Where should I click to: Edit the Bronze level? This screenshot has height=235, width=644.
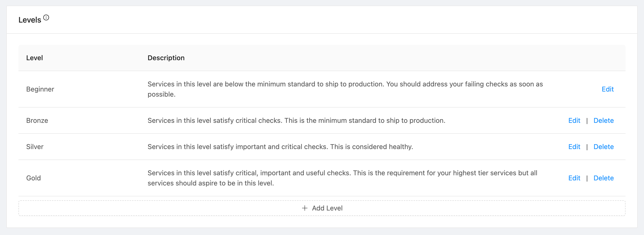pos(574,120)
